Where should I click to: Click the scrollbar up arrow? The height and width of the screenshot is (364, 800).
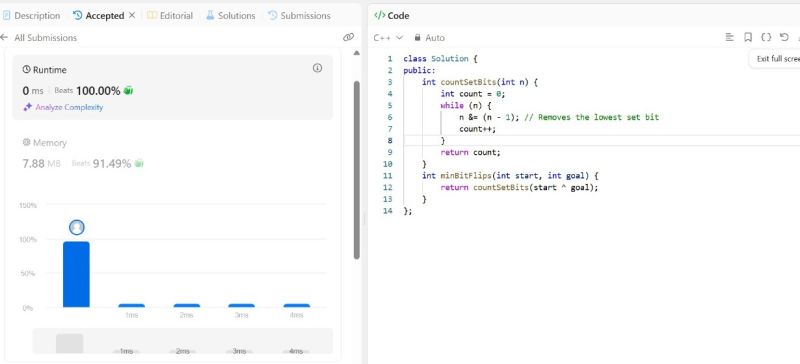pyautogui.click(x=356, y=53)
